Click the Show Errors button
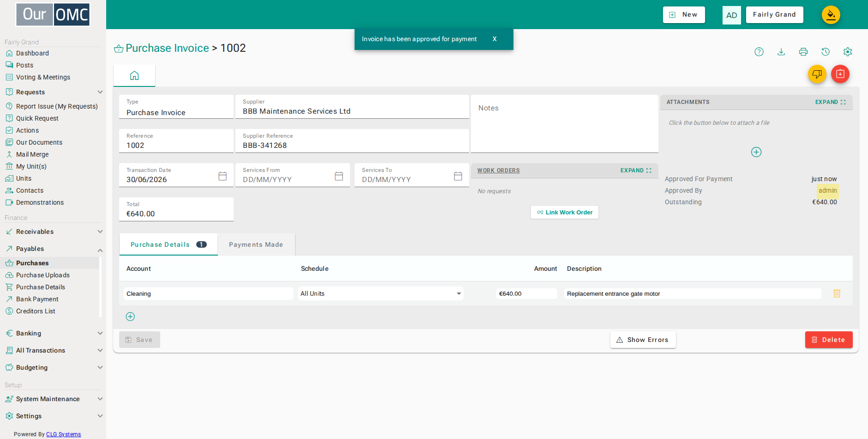Viewport: 868px width, 439px height. point(643,340)
